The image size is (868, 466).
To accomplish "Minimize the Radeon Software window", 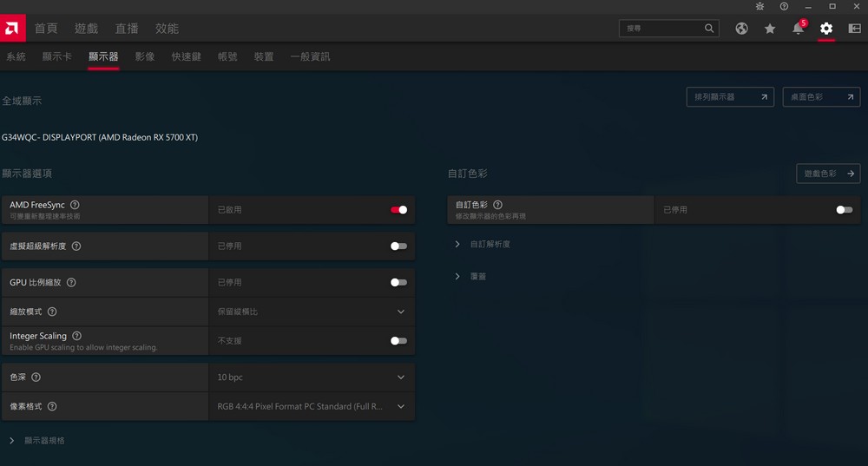I will tap(808, 7).
